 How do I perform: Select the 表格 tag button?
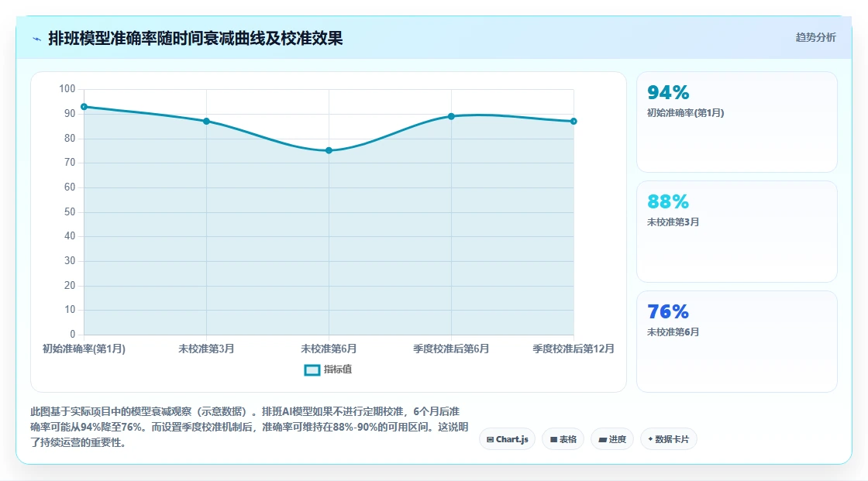tap(563, 439)
